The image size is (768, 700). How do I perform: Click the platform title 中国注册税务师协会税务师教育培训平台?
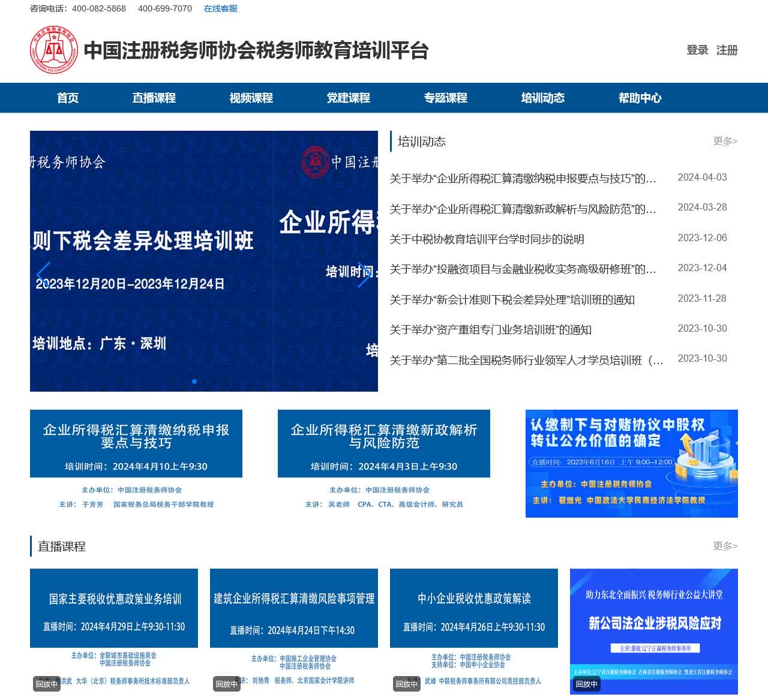tap(256, 50)
